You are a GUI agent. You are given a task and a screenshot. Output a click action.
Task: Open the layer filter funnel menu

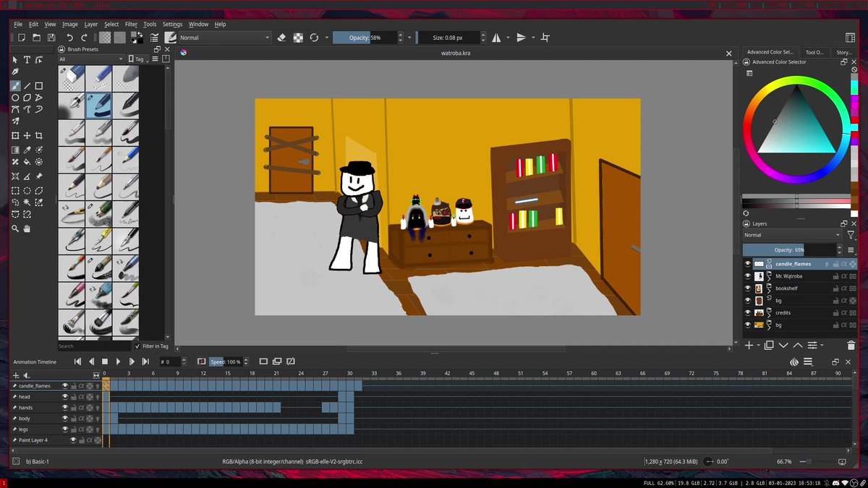(x=851, y=235)
